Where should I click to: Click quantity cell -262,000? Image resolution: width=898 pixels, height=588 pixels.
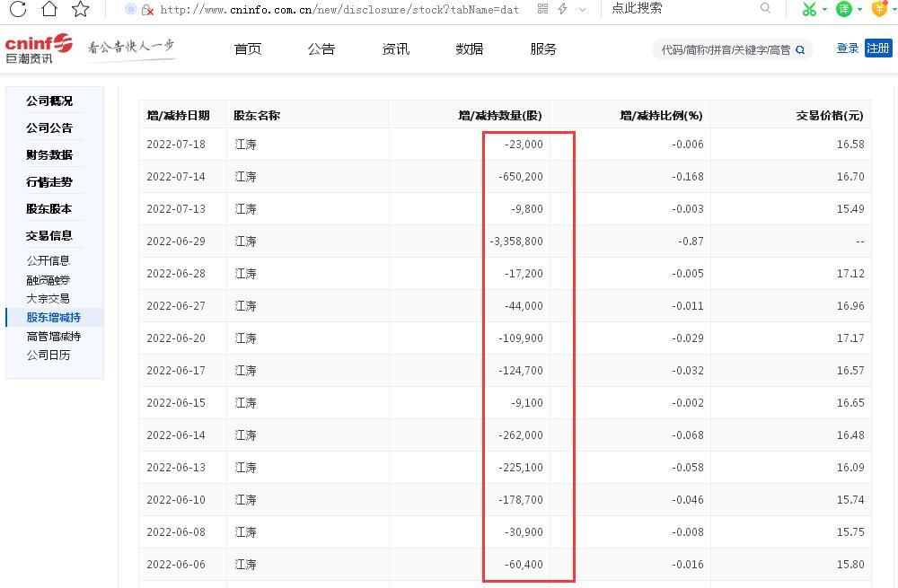521,435
